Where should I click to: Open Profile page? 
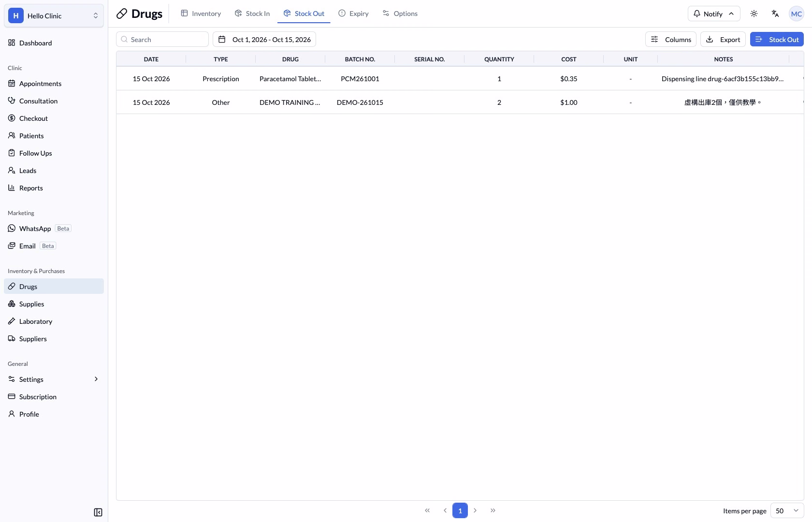tap(54, 414)
